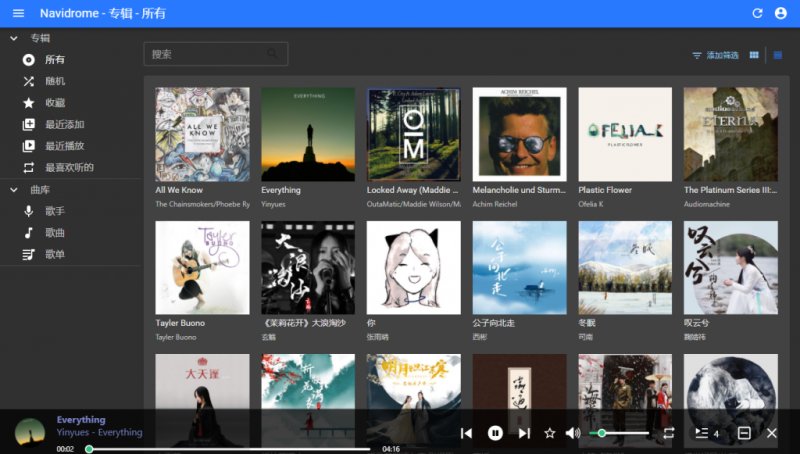Toggle repeat mode in the player
Image resolution: width=800 pixels, height=454 pixels.
(668, 433)
